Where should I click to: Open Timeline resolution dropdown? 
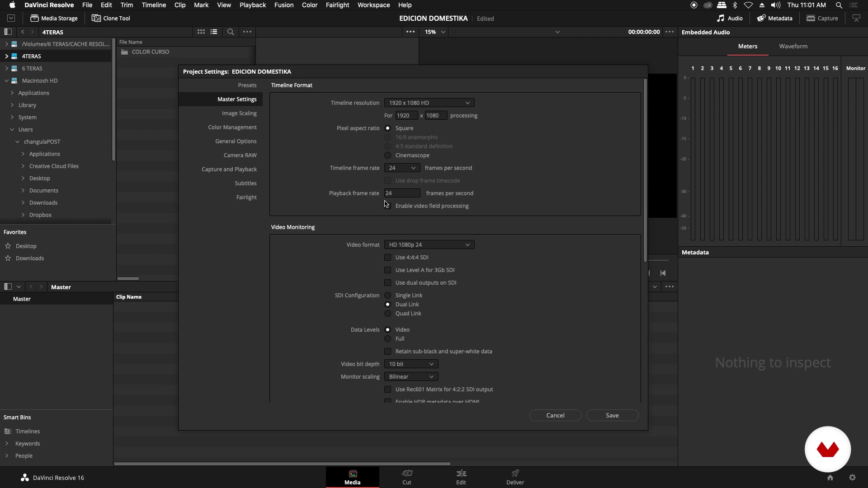[x=429, y=103]
